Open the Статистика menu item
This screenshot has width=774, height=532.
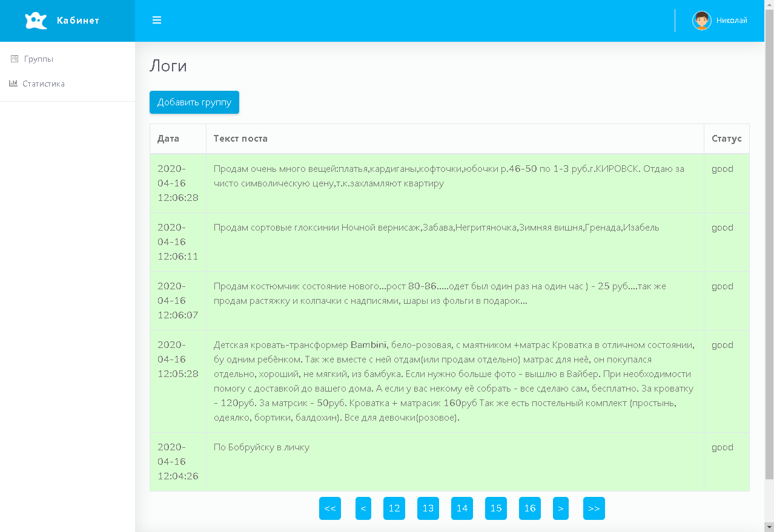click(44, 84)
